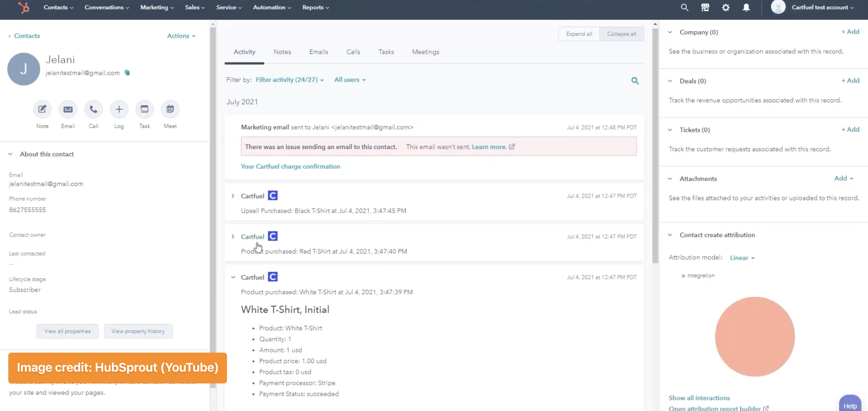Open the Sales menu
Viewport: 868px width, 411px height.
[x=195, y=7]
